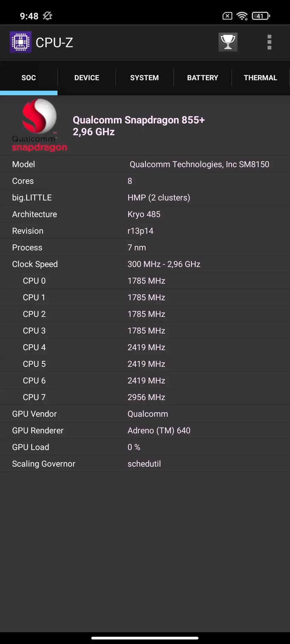Viewport: 290px width, 644px height.
Task: Select the SOC tab
Action: [x=29, y=78]
